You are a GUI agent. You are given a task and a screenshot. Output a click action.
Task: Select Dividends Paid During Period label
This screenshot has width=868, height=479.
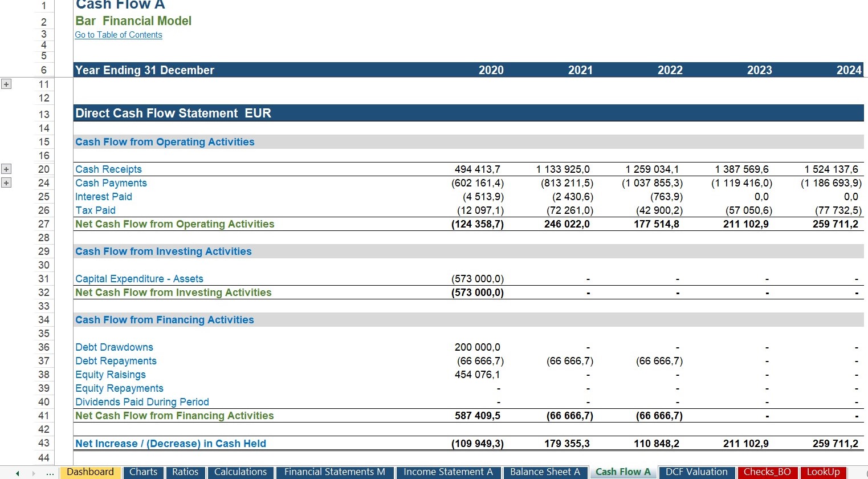click(x=142, y=402)
